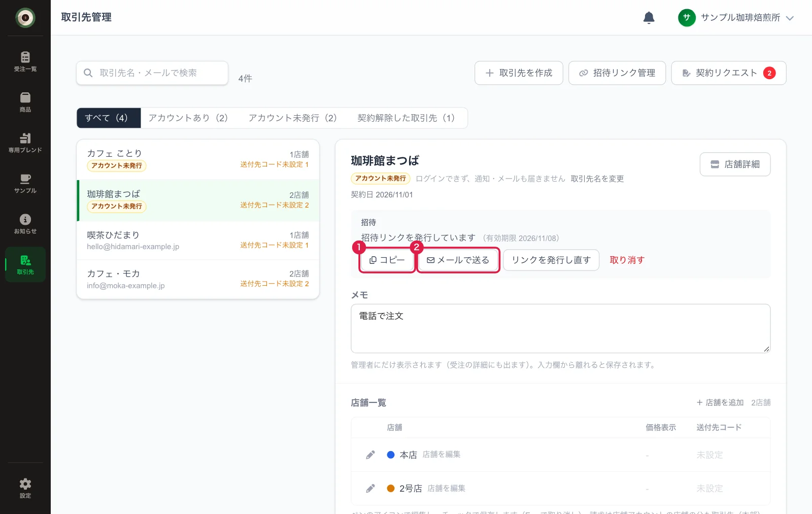Image resolution: width=812 pixels, height=514 pixels.
Task: Click 店舗を編集 next to 2号店
Action: [447, 488]
